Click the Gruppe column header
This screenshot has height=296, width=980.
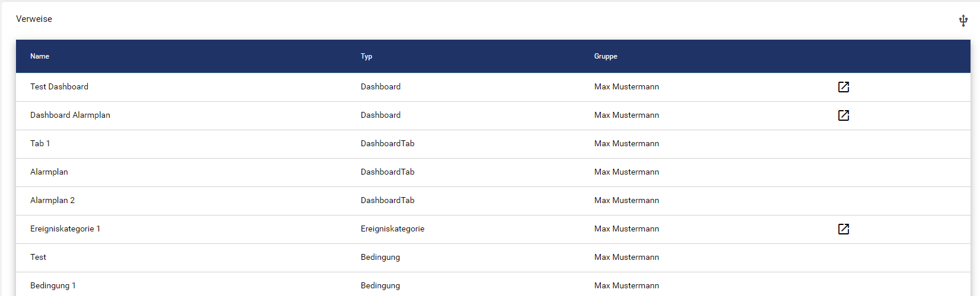606,56
